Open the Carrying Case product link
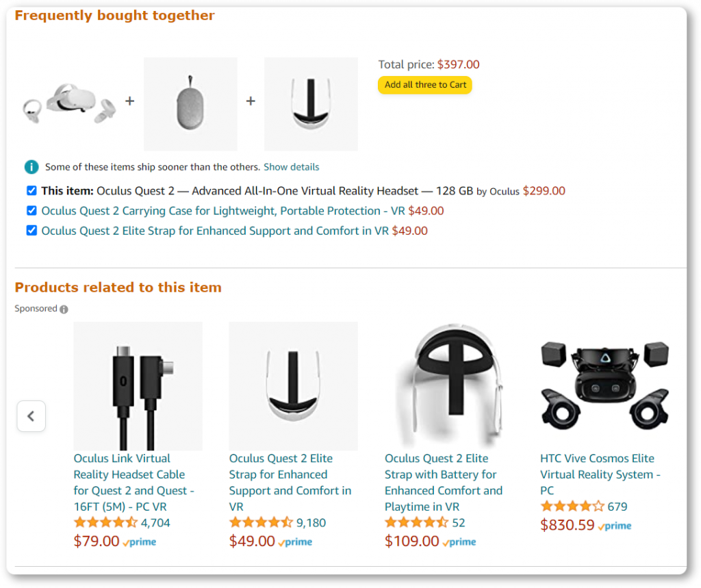The height and width of the screenshot is (588, 701). [223, 211]
